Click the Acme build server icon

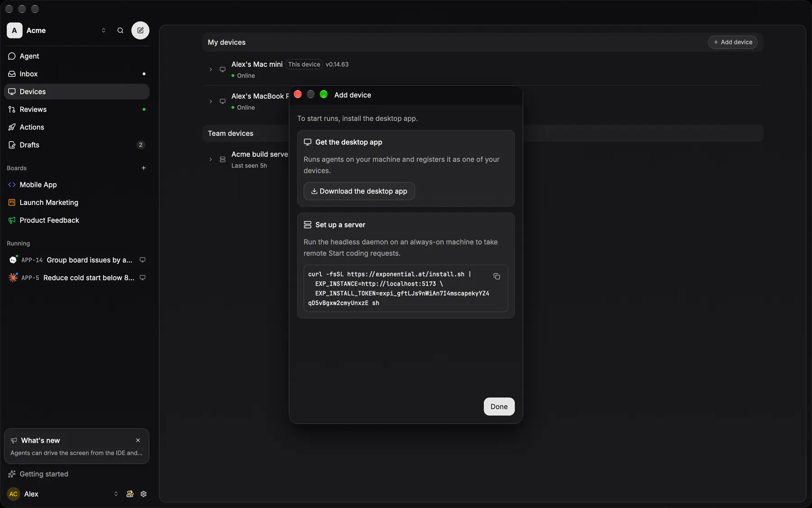(x=222, y=160)
